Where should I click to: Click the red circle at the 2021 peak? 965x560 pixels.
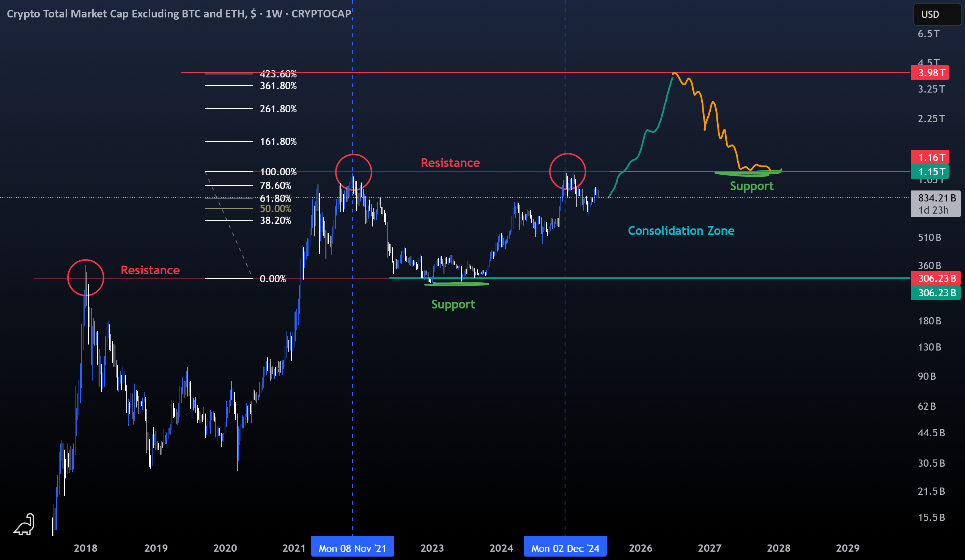click(353, 172)
